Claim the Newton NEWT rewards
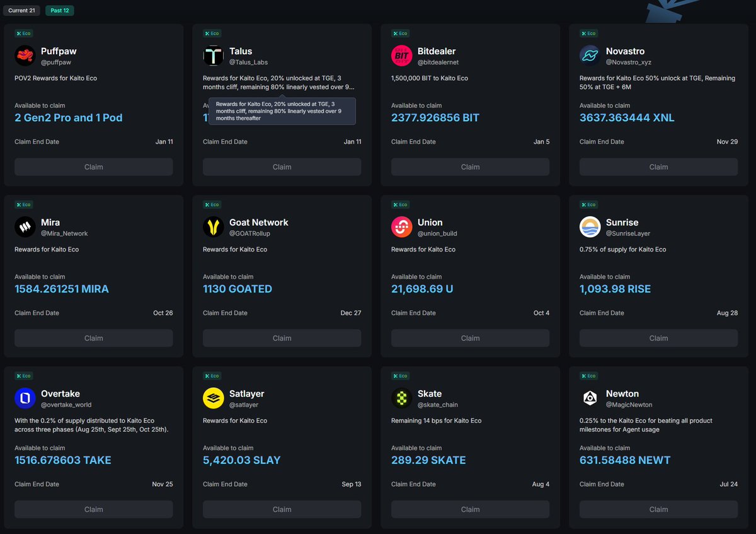Image resolution: width=756 pixels, height=534 pixels. click(659, 509)
